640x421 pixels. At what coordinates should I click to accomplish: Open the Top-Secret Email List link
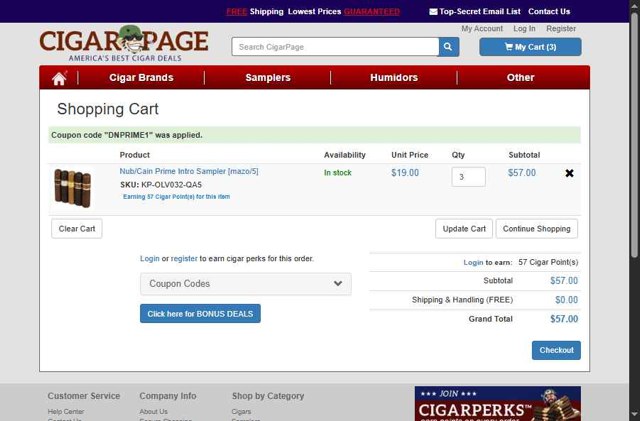tap(475, 11)
